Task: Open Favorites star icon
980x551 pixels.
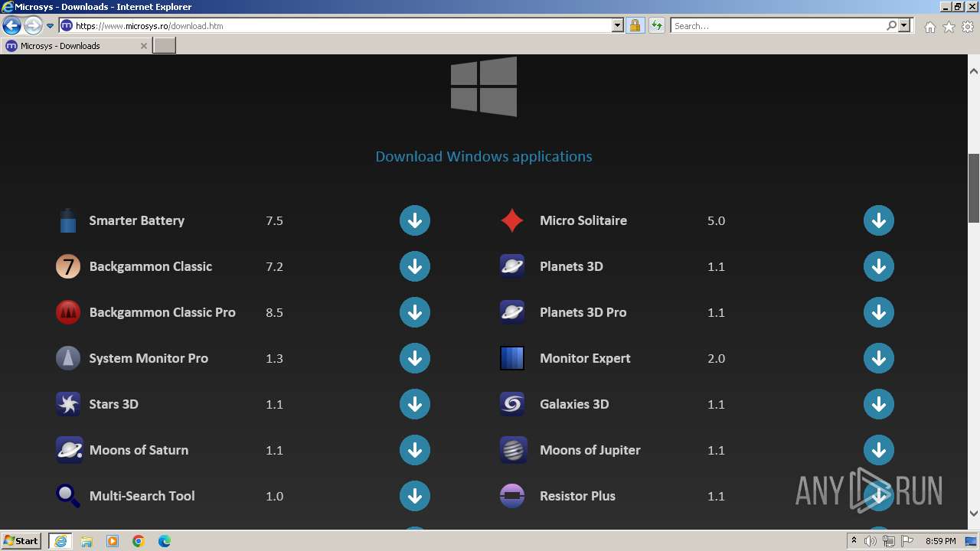Action: (x=949, y=27)
